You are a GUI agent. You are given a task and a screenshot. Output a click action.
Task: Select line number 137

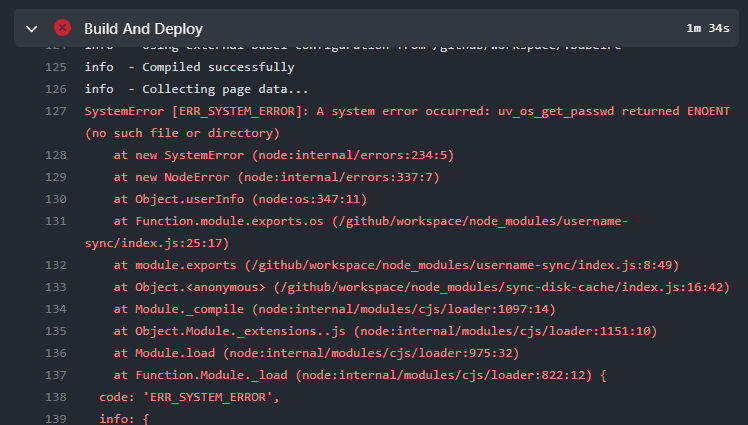coord(56,375)
